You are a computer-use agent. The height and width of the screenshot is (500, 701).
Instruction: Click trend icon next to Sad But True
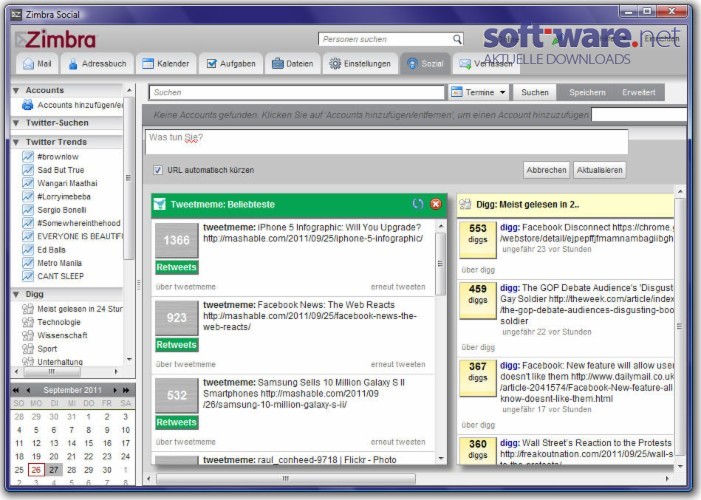(x=28, y=170)
